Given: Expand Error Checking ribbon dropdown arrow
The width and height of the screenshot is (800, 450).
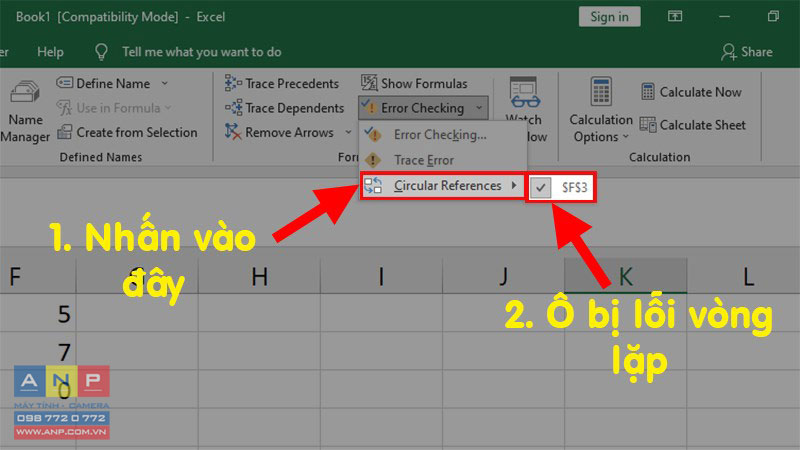Looking at the screenshot, I should [479, 108].
